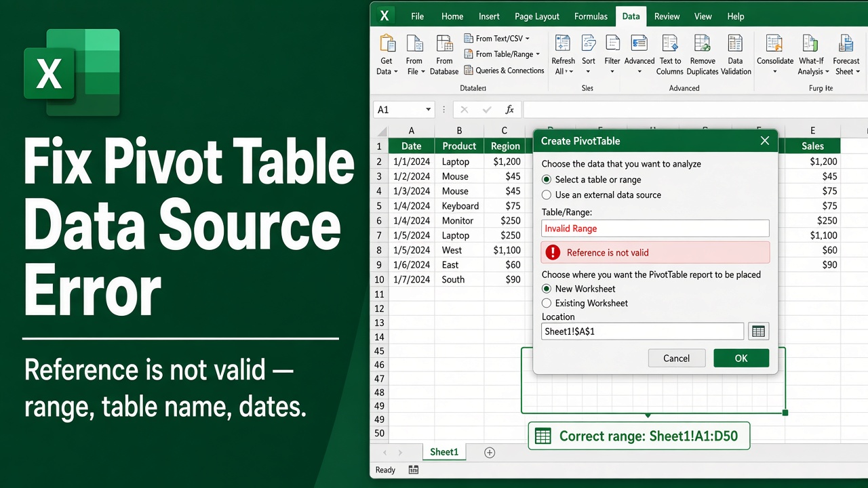Click the Excel logo in title bar
The width and height of the screenshot is (868, 488).
tap(384, 15)
